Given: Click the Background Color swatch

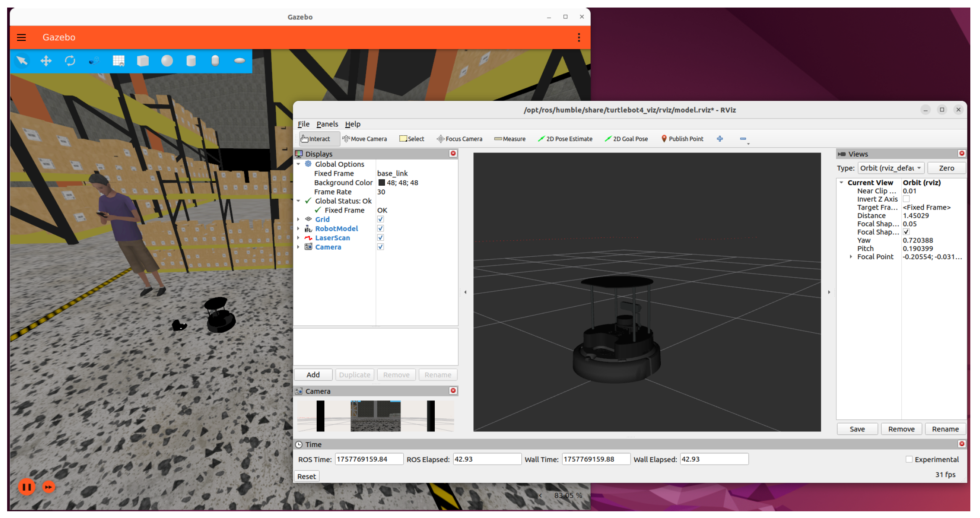Looking at the screenshot, I should click(381, 183).
